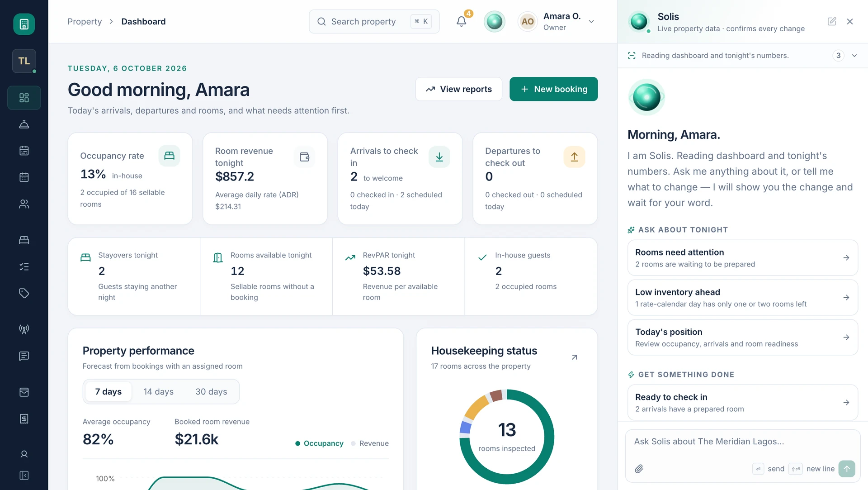Open the Low inventory ahead suggestion
This screenshot has height=490, width=868.
point(742,298)
